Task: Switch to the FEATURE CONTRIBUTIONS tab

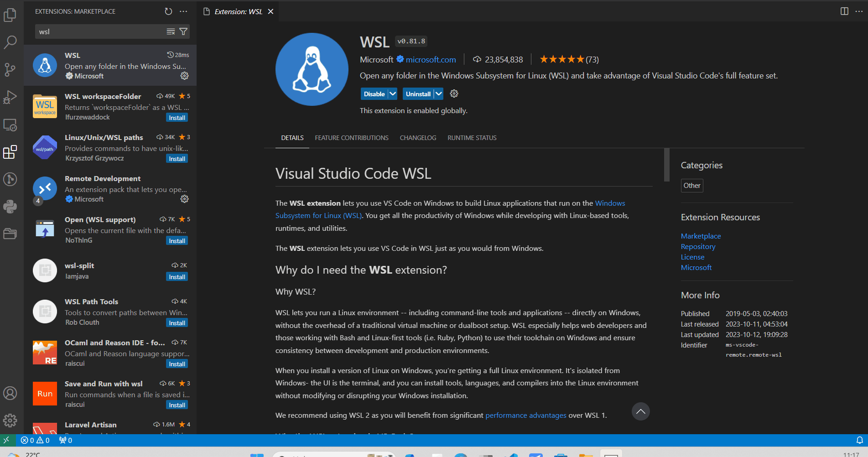Action: [351, 137]
